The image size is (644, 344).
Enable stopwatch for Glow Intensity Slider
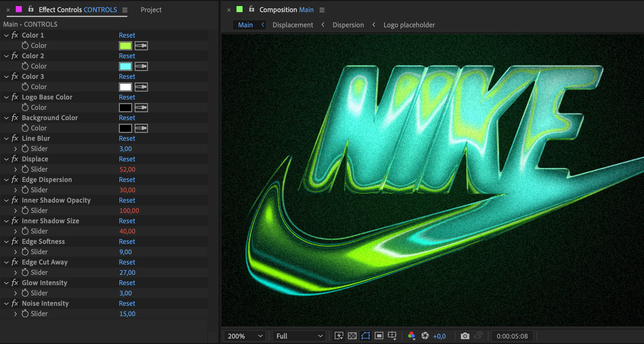(25, 293)
